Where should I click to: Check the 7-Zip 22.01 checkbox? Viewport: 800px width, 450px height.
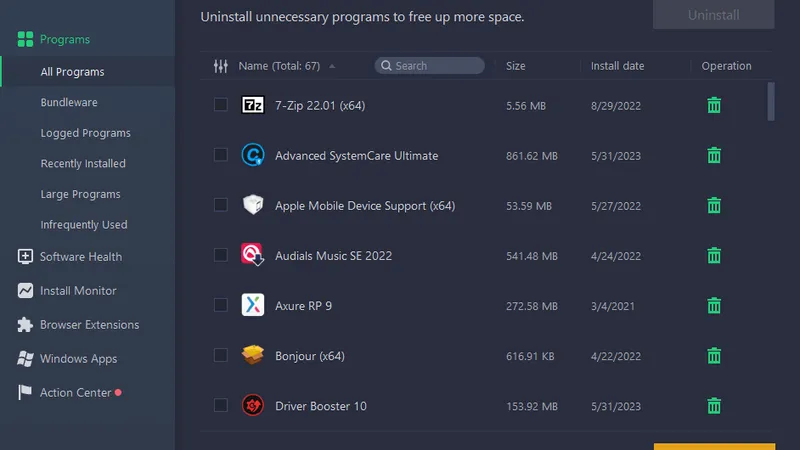click(221, 105)
